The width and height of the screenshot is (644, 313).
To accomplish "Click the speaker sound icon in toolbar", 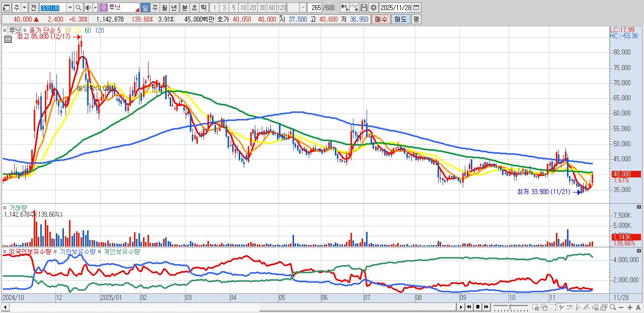I will pos(88,8).
